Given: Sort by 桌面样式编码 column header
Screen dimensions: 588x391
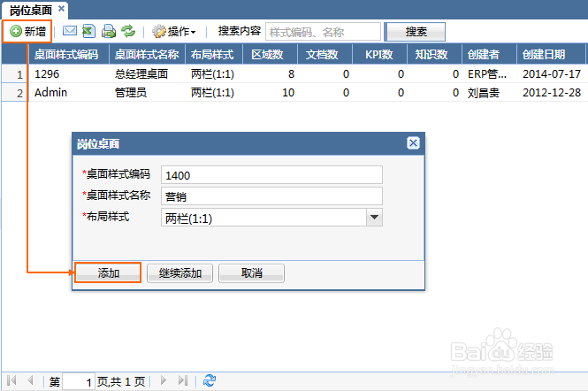Looking at the screenshot, I should 69,55.
